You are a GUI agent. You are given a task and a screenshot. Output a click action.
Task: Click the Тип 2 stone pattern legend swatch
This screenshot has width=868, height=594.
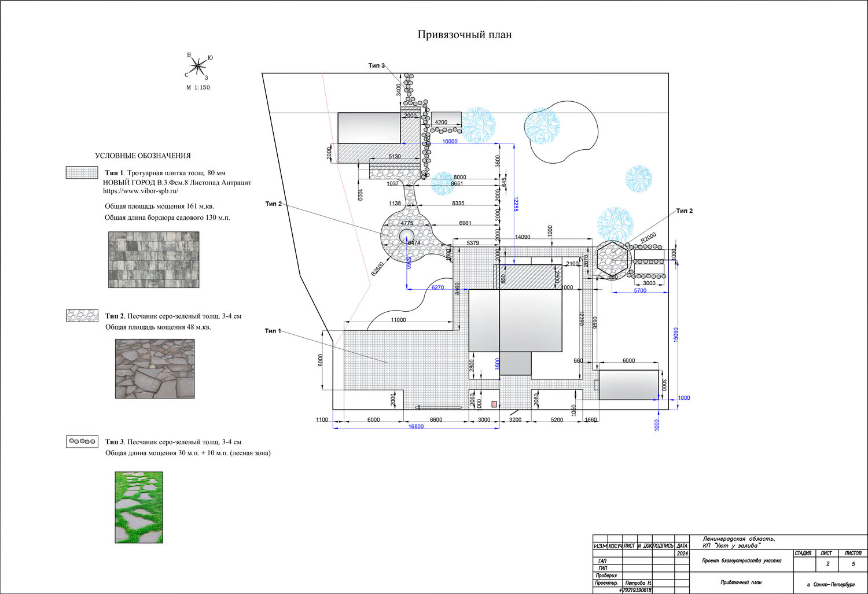[x=82, y=316]
